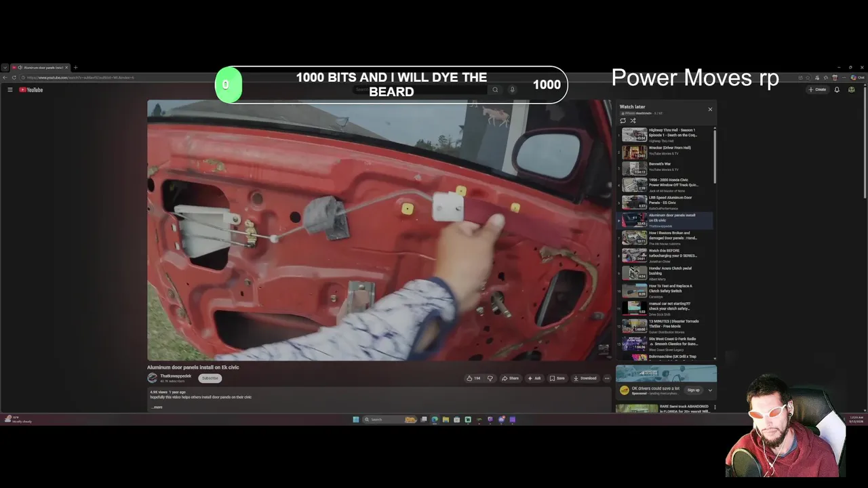Click the 1000 BITS goal progress bar
This screenshot has width=868, height=488.
(391, 85)
